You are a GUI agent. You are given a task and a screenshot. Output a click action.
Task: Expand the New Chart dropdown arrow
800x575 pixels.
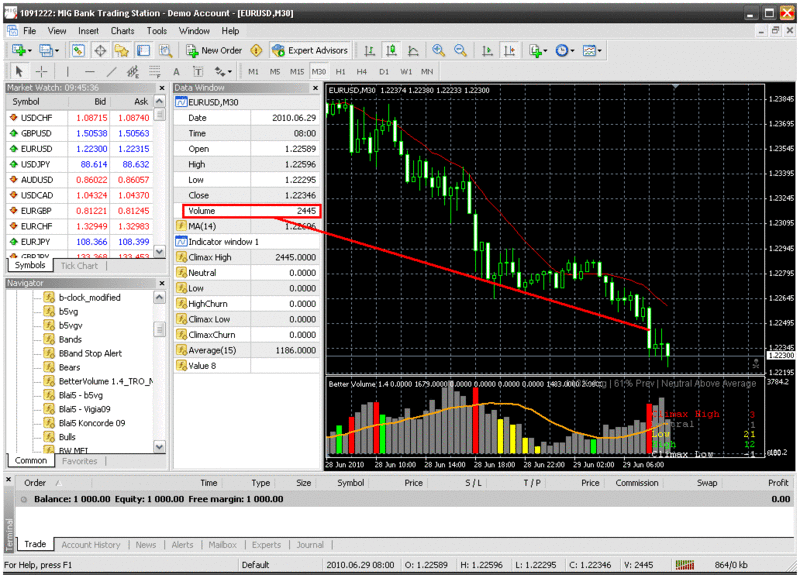click(x=30, y=50)
